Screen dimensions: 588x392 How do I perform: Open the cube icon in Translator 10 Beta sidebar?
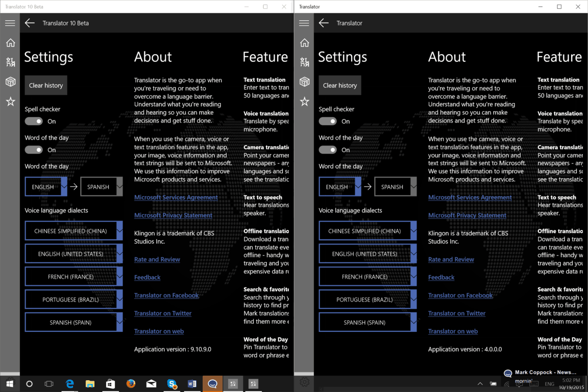click(x=11, y=81)
